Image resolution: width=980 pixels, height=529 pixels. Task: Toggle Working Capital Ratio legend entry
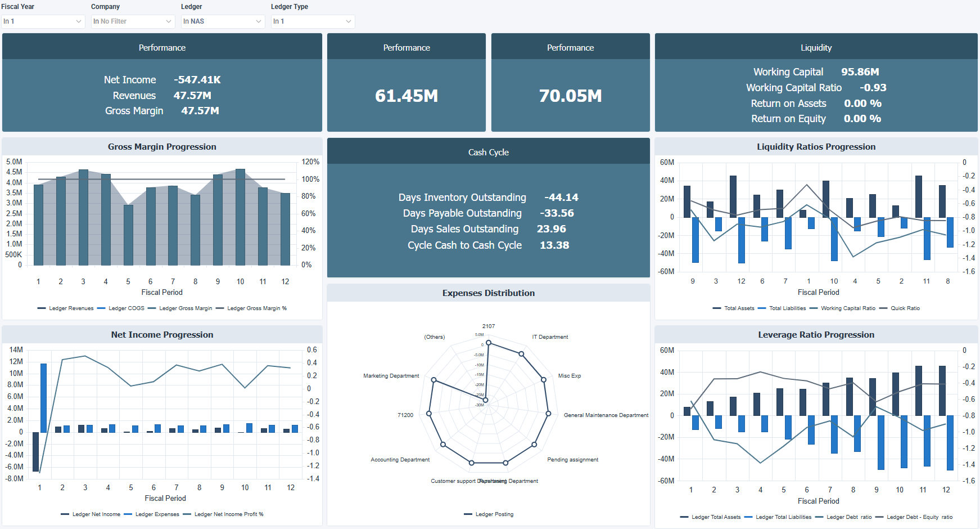point(842,308)
